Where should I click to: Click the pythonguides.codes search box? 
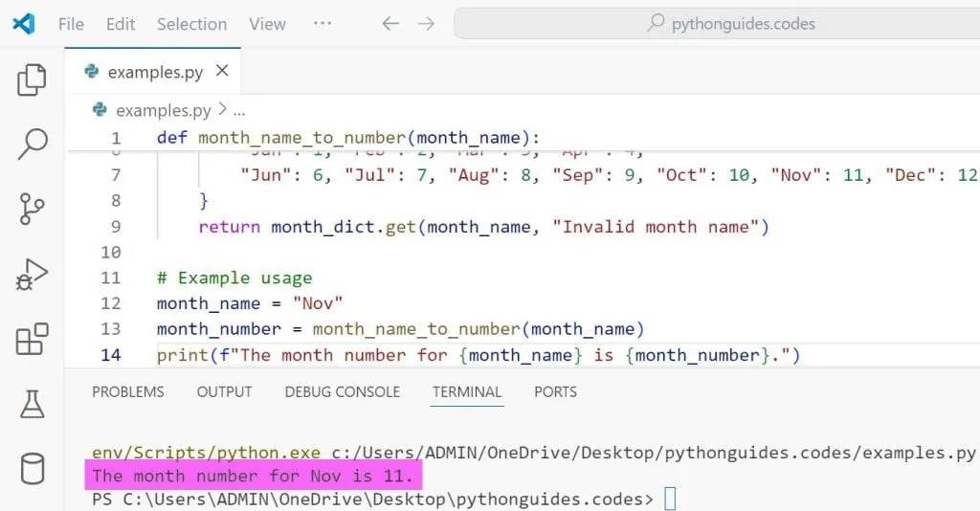[x=718, y=24]
